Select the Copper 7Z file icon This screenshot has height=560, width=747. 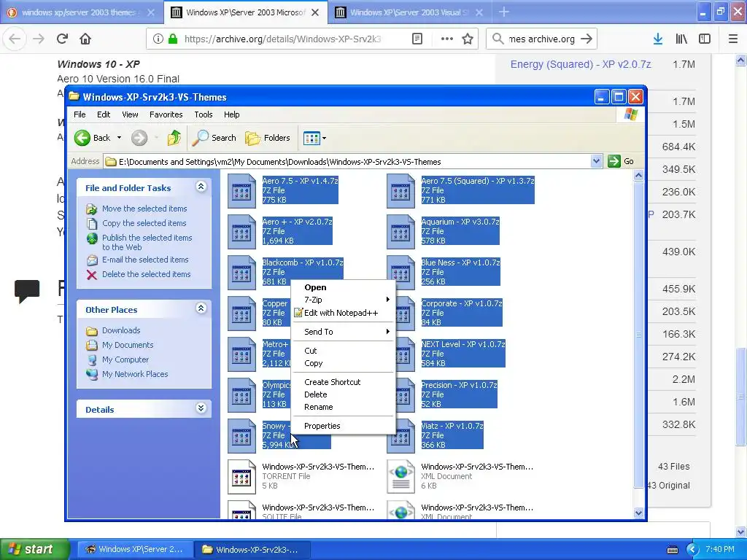click(x=241, y=314)
